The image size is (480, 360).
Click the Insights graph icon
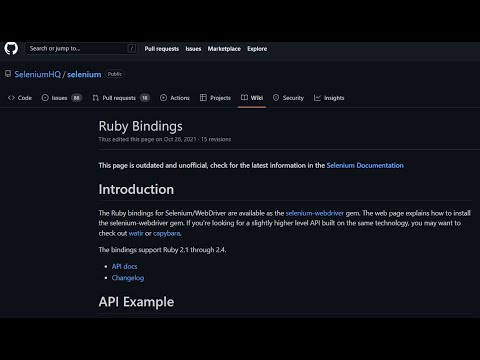tap(317, 98)
